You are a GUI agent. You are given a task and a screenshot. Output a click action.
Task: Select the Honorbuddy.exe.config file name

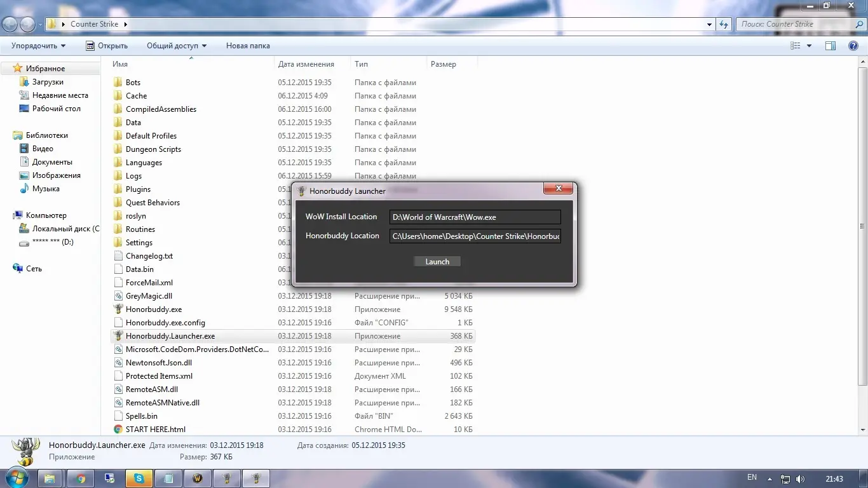pos(165,323)
